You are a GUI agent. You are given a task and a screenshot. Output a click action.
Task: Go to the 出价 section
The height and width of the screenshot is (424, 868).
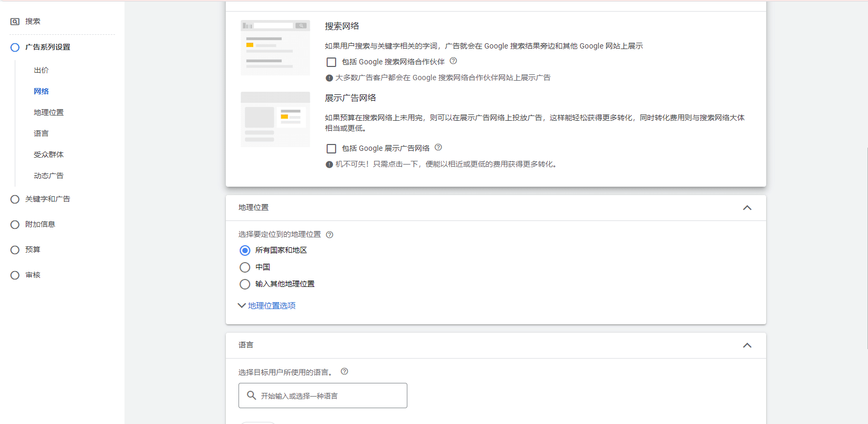(41, 70)
